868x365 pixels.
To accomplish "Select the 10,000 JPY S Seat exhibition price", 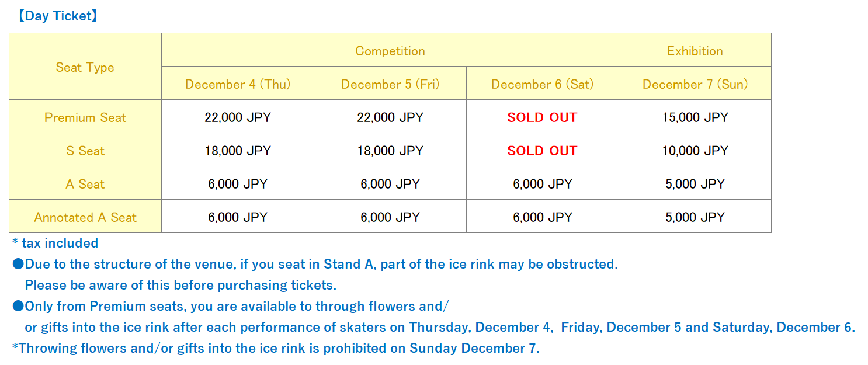I will tap(695, 151).
